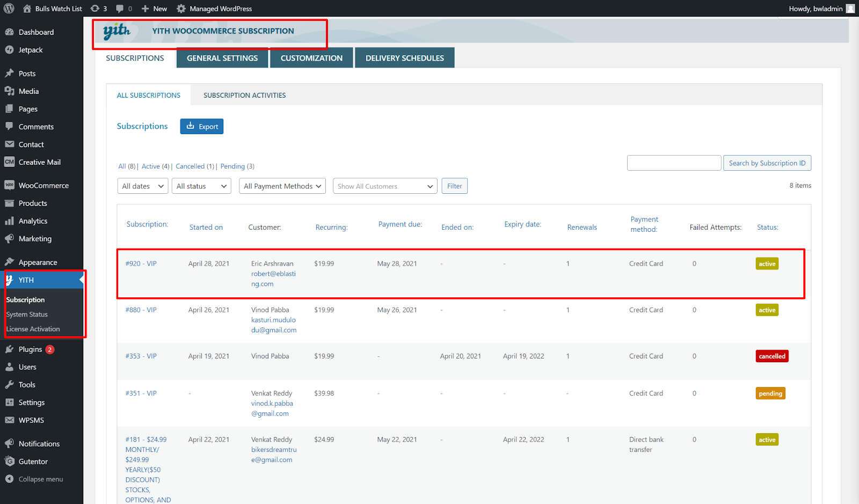Open subscription #920 - VIP link
Screen dimensions: 859x504
(x=141, y=264)
